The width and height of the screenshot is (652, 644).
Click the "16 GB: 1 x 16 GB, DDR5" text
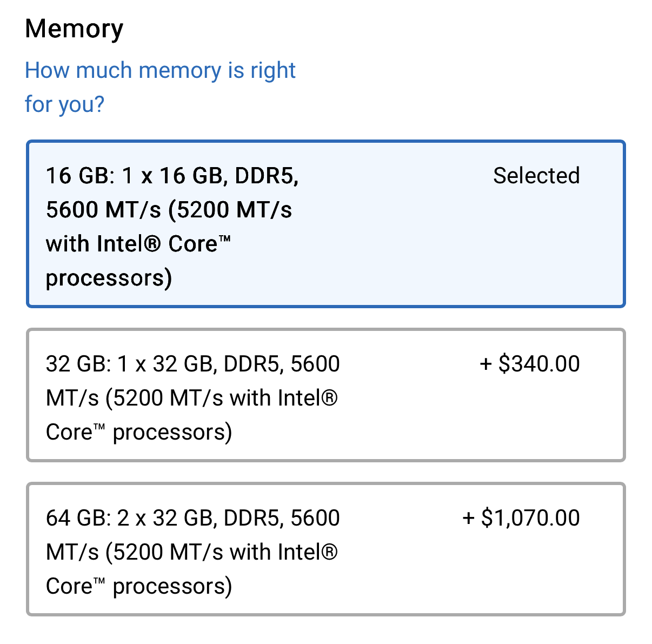(172, 176)
